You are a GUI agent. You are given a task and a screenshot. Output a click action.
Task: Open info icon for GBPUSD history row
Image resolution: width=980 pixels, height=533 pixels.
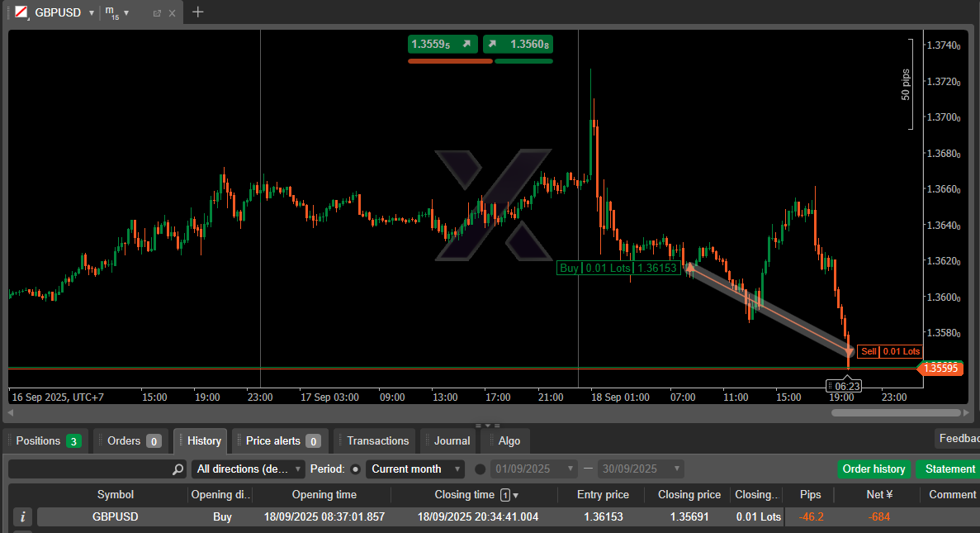tap(23, 517)
